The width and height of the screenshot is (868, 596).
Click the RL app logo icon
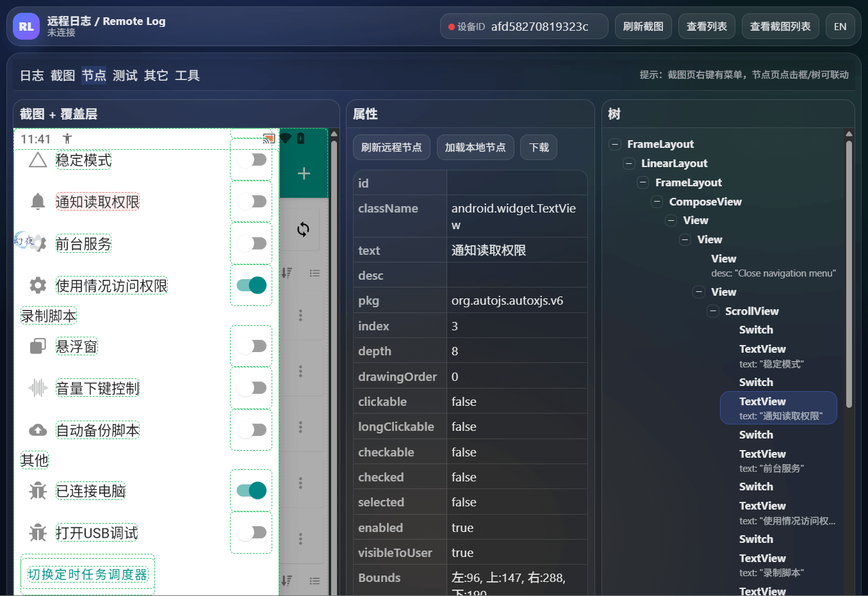coord(26,26)
